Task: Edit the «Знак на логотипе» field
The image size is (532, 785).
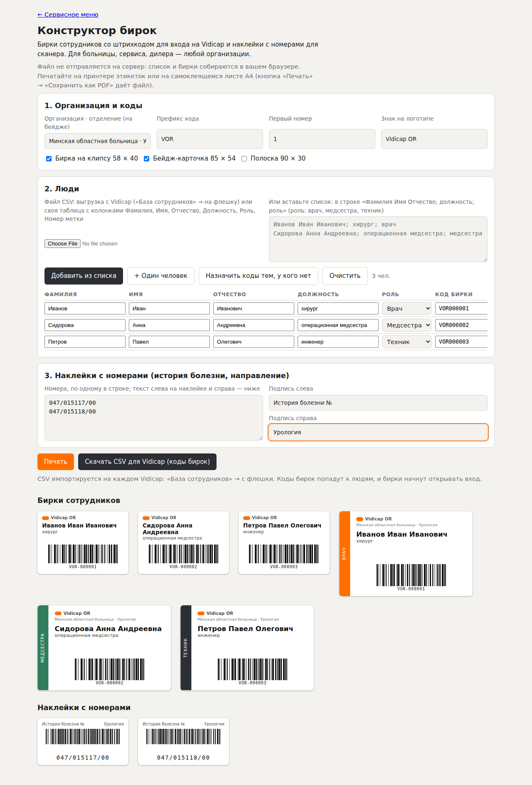Action: (x=434, y=139)
